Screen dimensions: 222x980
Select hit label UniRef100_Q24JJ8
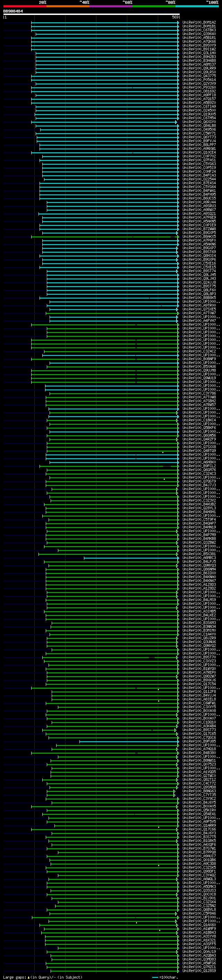(199, 282)
